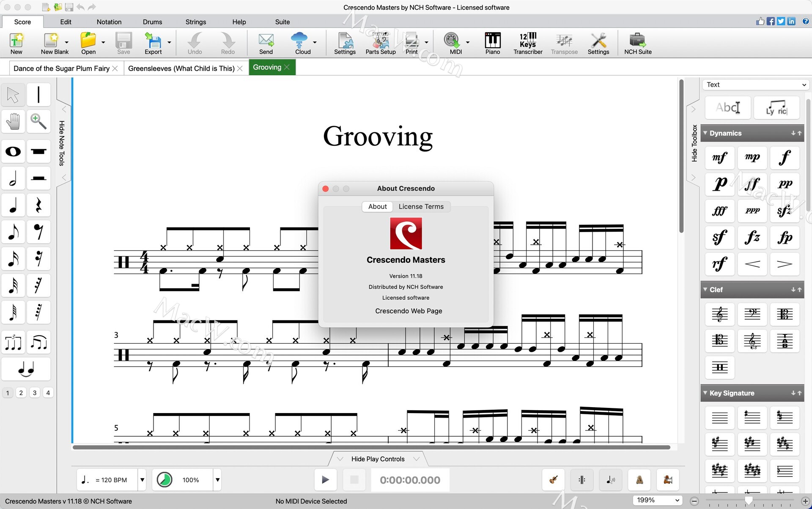
Task: Open the Cloud dropdown arrow
Action: click(315, 42)
